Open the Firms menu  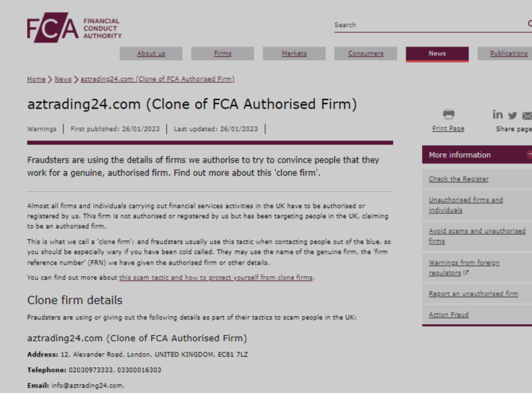[222, 53]
